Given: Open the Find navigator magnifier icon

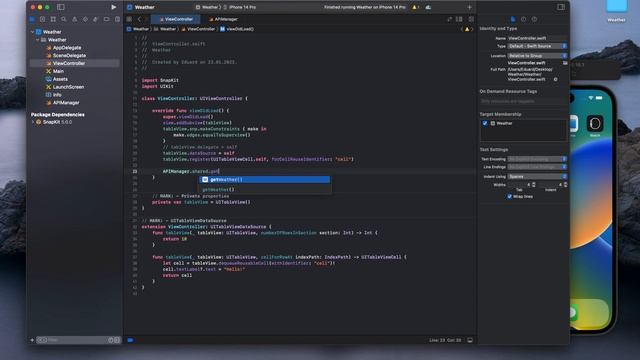Looking at the screenshot, I should tap(64, 19).
